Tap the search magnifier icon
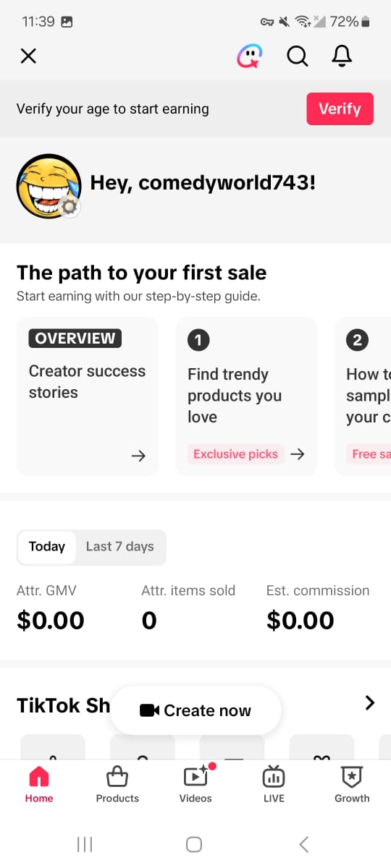Viewport: 391px width, 868px height. coord(297,56)
